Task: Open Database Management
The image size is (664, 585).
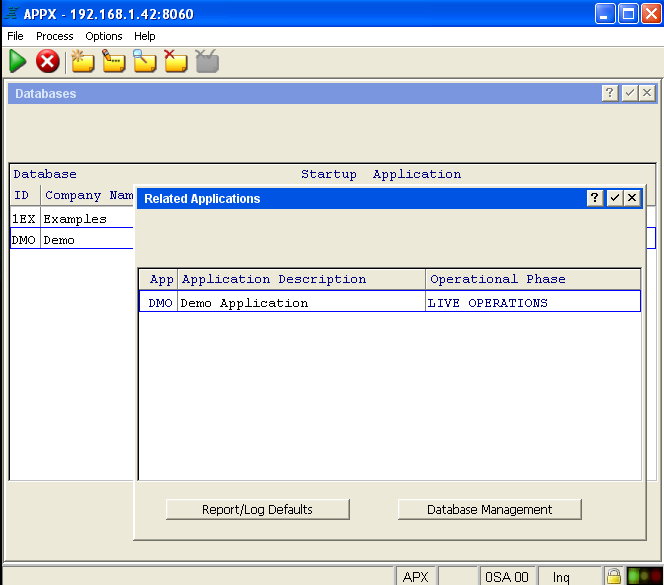Action: (489, 509)
